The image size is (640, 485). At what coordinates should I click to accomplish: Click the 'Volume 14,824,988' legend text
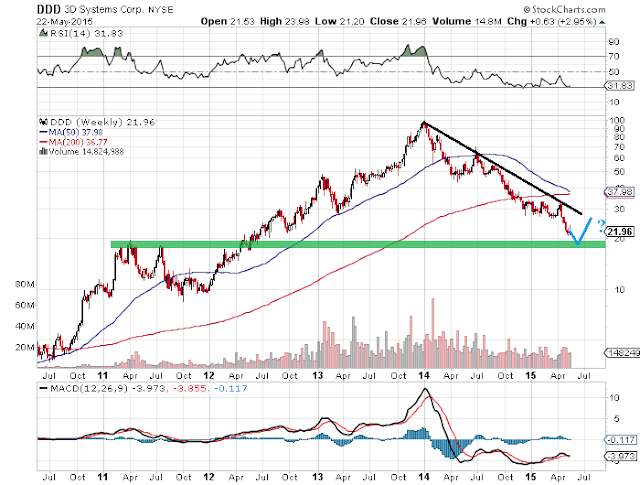click(86, 151)
